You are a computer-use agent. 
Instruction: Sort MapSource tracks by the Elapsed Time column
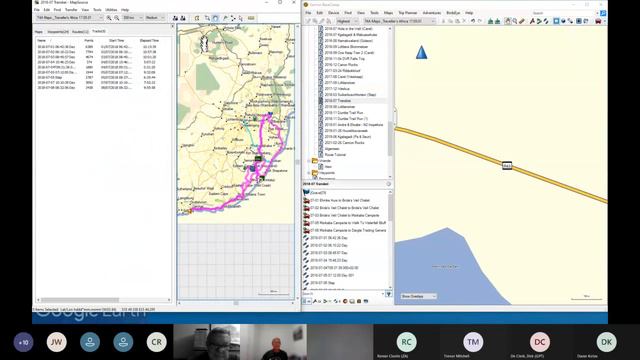(149, 40)
